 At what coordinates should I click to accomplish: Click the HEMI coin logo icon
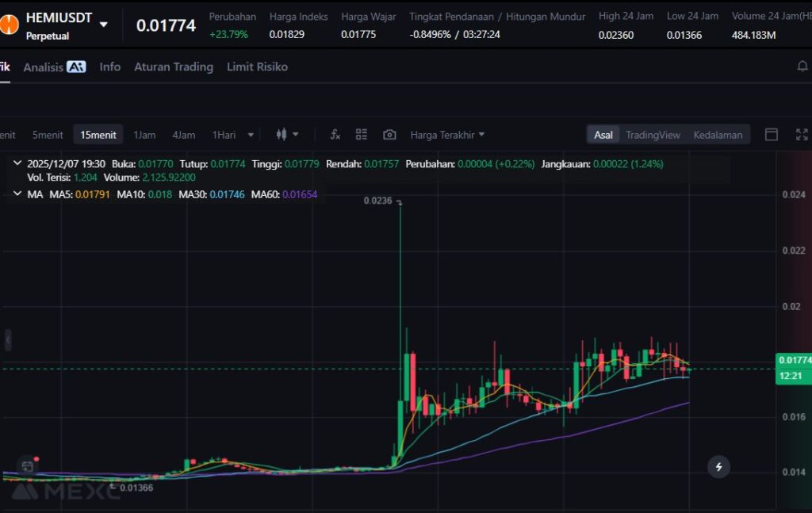click(9, 24)
